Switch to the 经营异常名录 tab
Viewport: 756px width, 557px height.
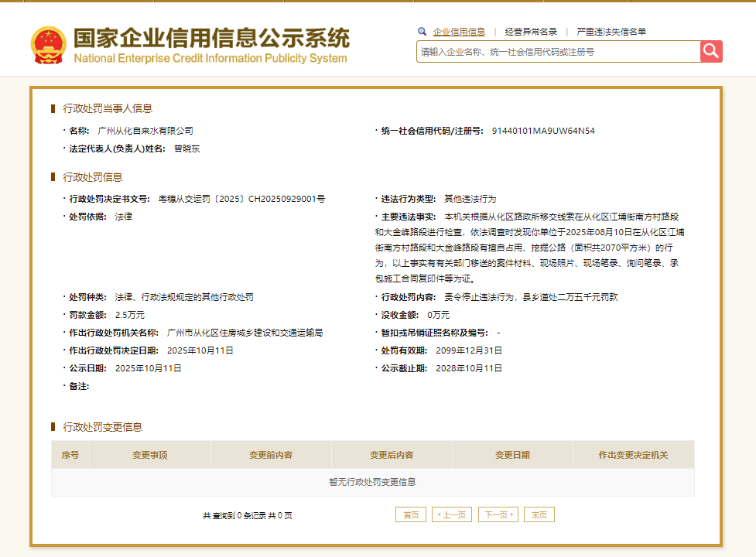[x=531, y=32]
